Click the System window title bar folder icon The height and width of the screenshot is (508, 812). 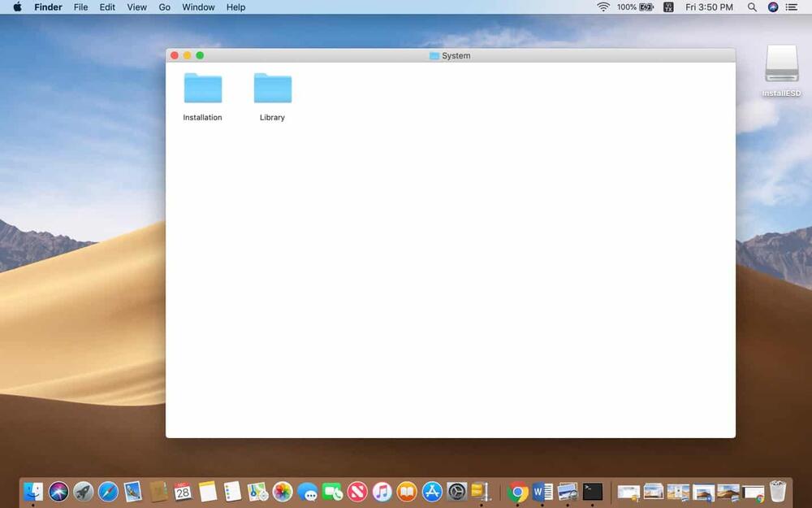(434, 56)
